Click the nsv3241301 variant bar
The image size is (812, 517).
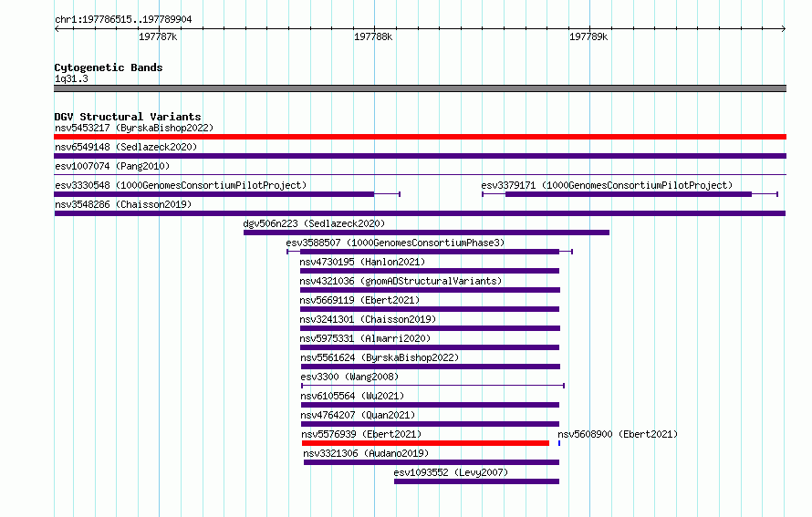430,328
